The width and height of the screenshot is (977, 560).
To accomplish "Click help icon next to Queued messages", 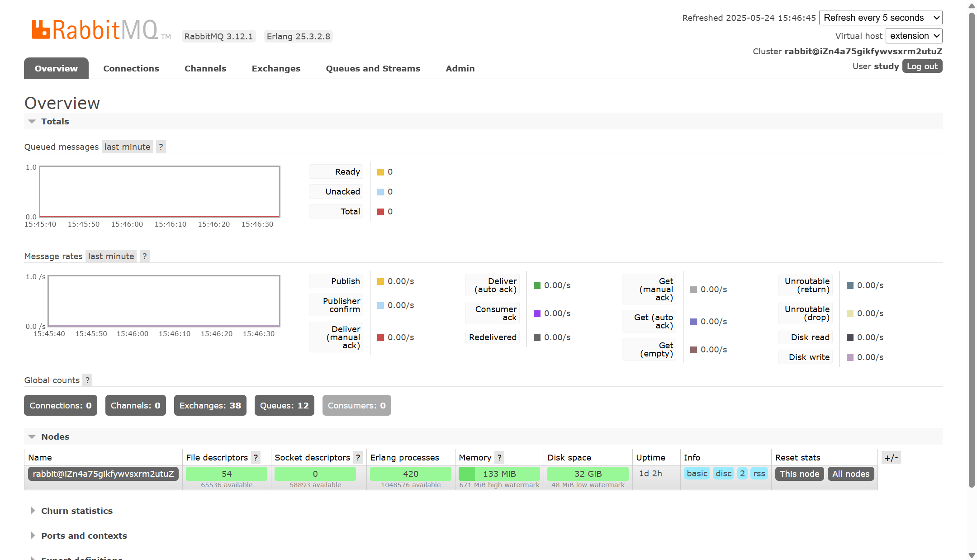I will 161,147.
